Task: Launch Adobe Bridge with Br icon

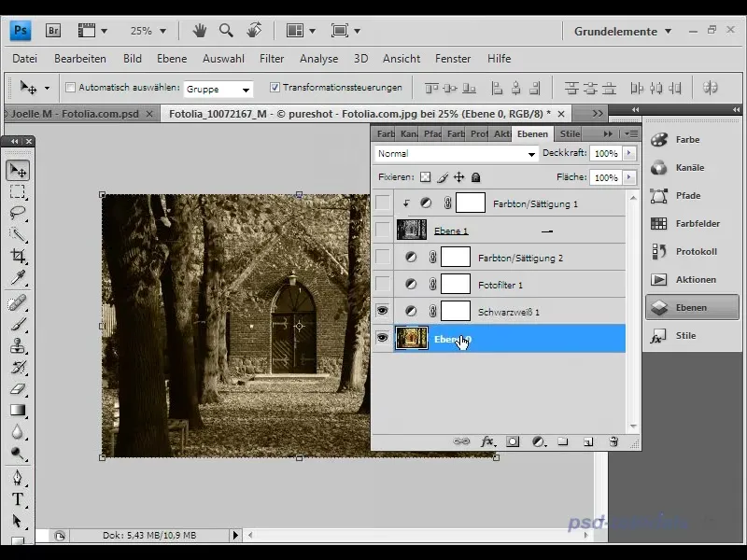Action: 53,31
